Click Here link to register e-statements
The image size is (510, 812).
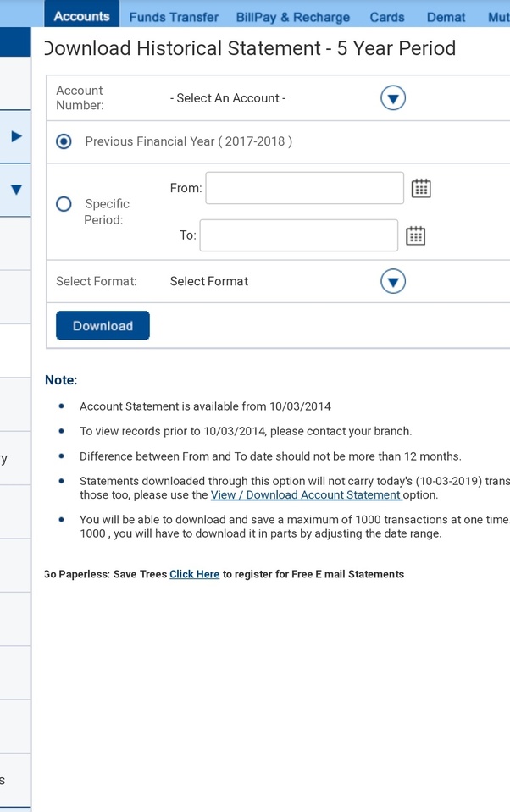(194, 574)
